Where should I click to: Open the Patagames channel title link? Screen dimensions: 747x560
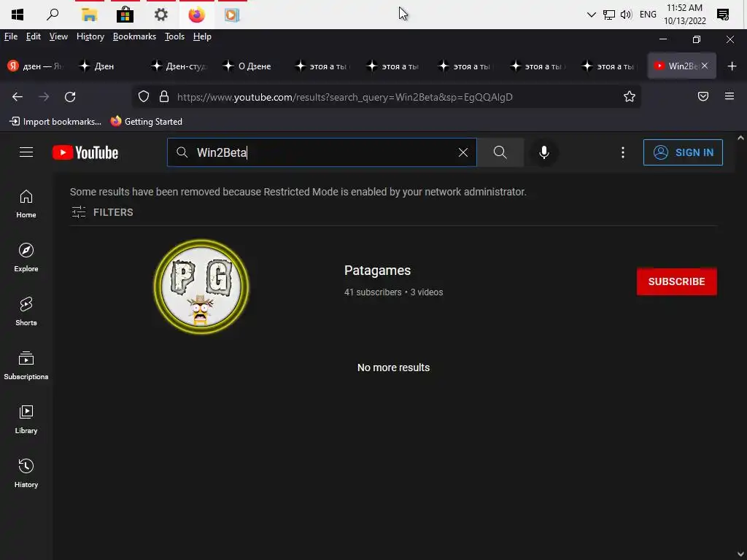tap(377, 271)
